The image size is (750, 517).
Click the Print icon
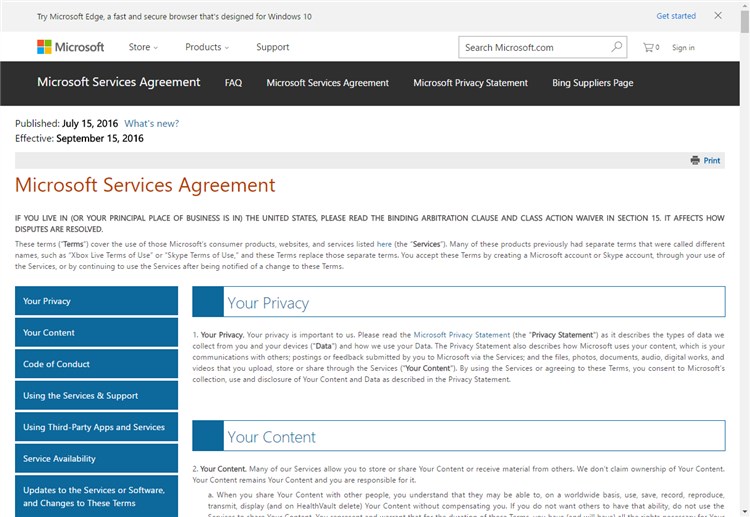pos(695,160)
